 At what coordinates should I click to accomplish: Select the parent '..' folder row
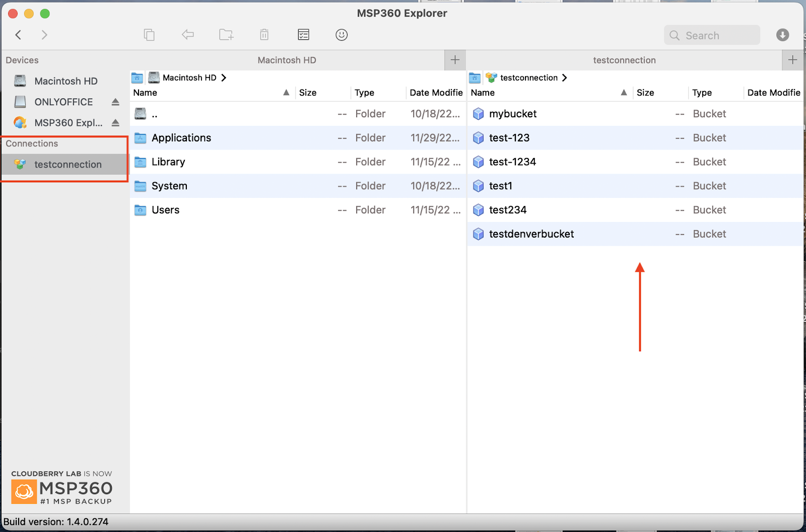tap(298, 114)
